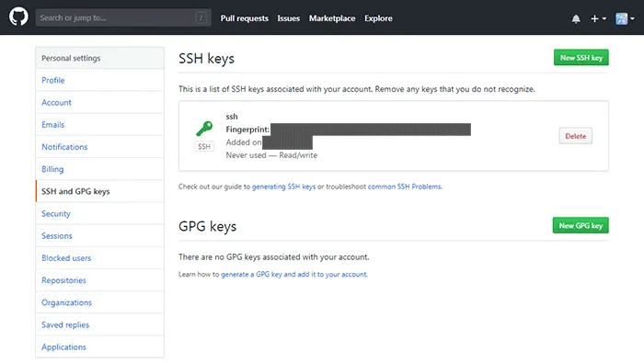The height and width of the screenshot is (363, 644).
Task: Click 'There are no GPG keys' message
Action: [273, 256]
